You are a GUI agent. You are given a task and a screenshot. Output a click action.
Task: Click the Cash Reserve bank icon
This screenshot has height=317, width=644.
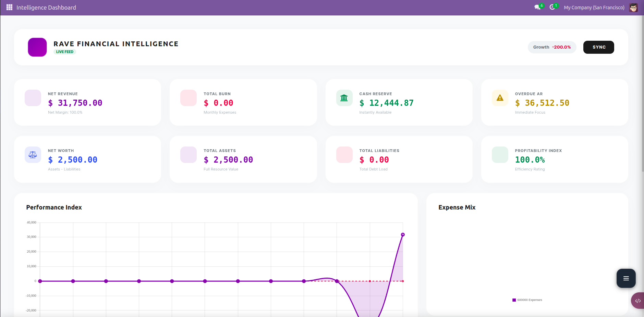[344, 98]
